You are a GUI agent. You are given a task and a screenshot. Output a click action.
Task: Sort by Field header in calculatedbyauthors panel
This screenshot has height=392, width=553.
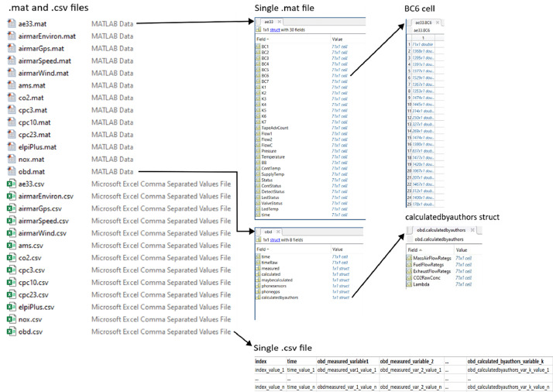coord(415,249)
